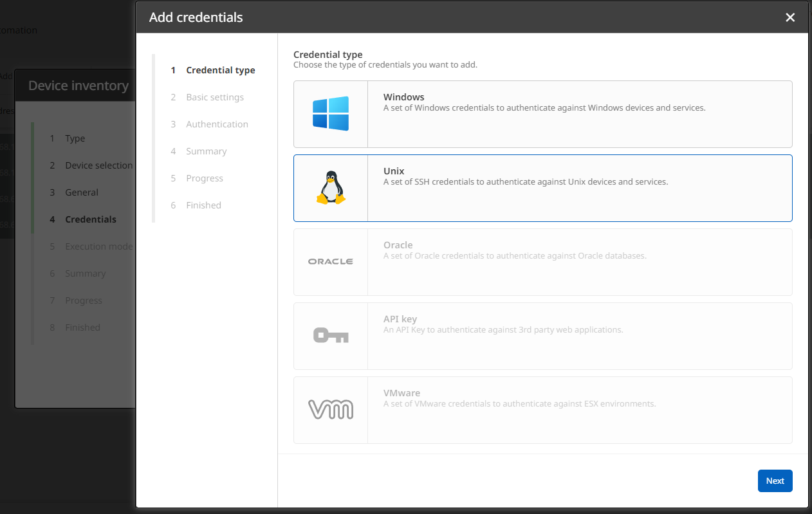812x514 pixels.
Task: Select the Oracle credentials option
Action: [x=542, y=261]
